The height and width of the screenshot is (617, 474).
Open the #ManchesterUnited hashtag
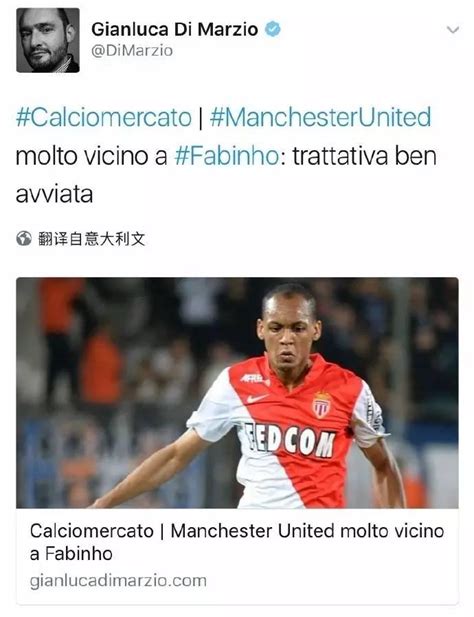[321, 117]
